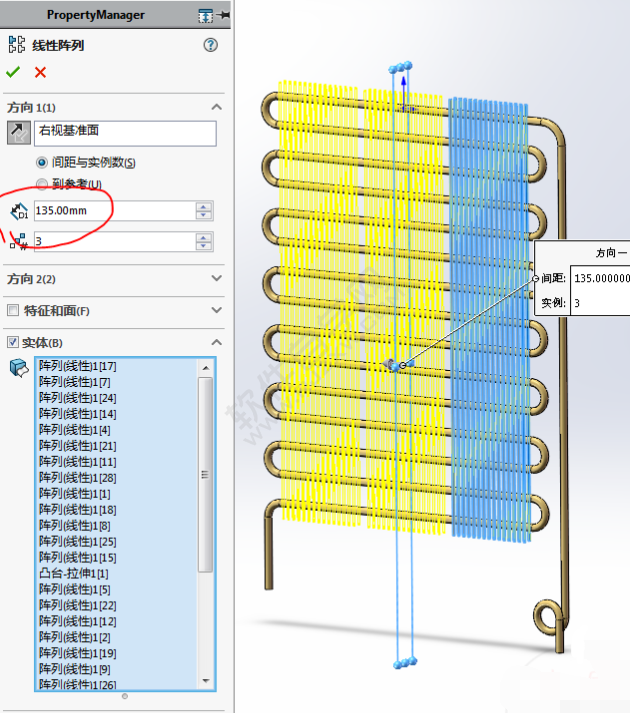Click the reverse direction arrow button

19,133
